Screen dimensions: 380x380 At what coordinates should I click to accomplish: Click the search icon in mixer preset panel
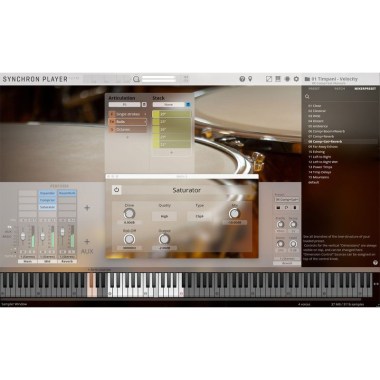point(307,97)
